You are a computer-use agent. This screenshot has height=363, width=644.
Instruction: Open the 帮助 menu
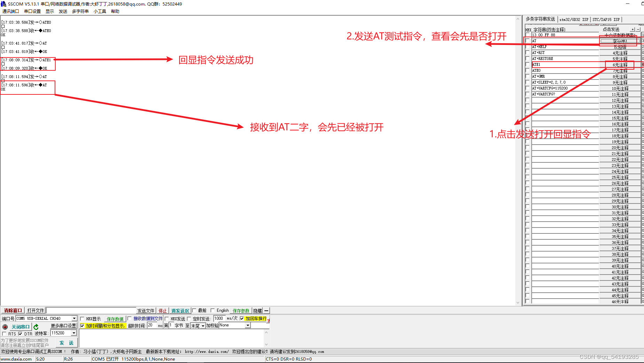tap(115, 11)
